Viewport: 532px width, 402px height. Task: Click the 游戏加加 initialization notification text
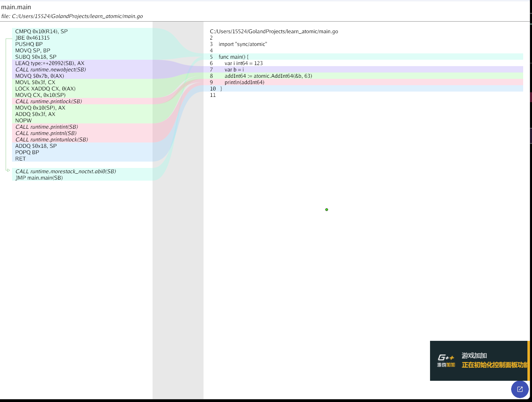pyautogui.click(x=494, y=365)
